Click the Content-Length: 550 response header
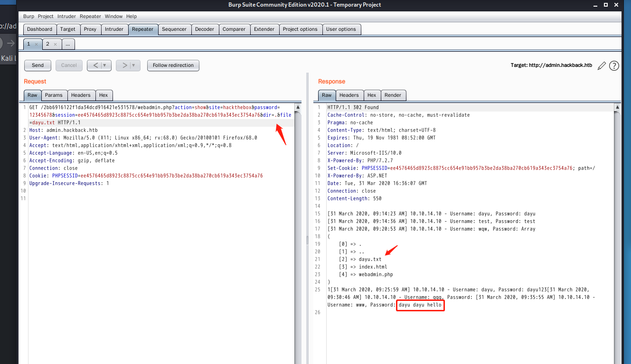Screen dimensions: 631x364 click(x=355, y=198)
